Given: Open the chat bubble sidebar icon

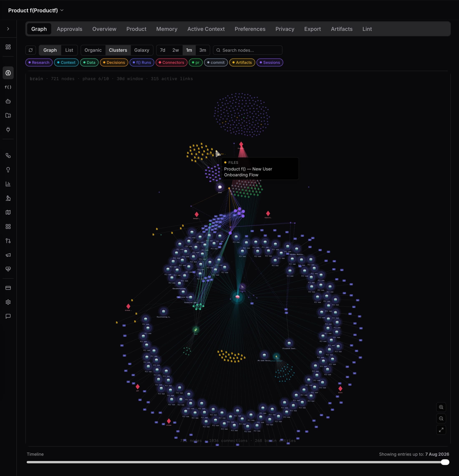Looking at the screenshot, I should point(8,316).
